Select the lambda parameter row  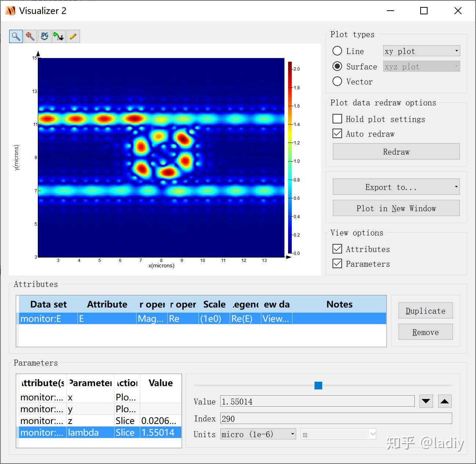pos(100,432)
